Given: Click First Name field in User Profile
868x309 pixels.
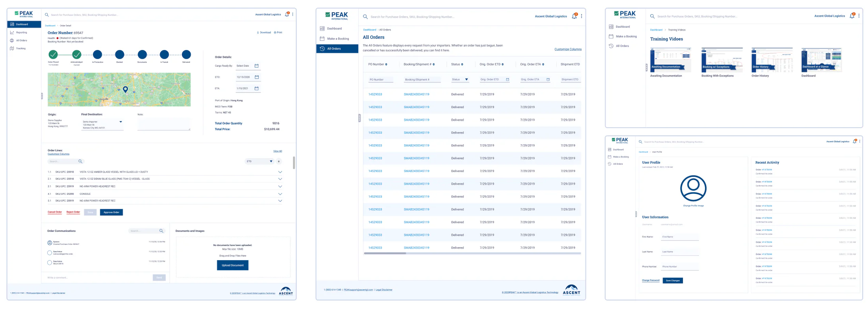Looking at the screenshot, I should point(680,237).
